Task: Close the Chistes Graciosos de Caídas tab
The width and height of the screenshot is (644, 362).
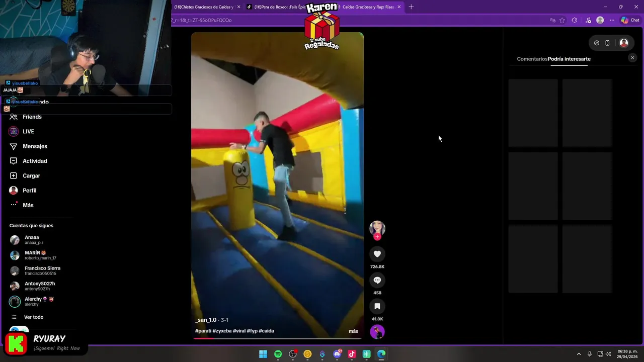Action: pyautogui.click(x=238, y=7)
